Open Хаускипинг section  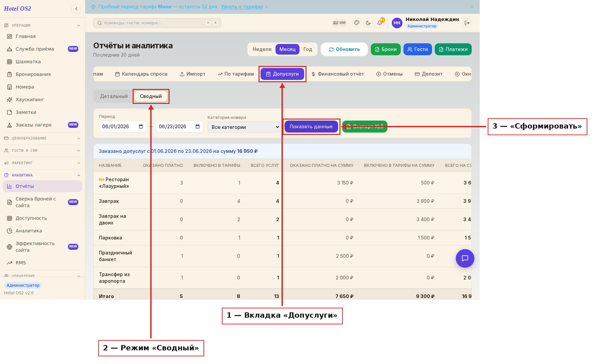pyautogui.click(x=42, y=100)
